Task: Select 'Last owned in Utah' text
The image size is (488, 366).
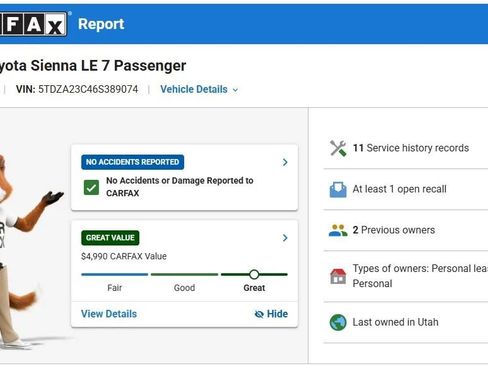Action: (x=395, y=322)
